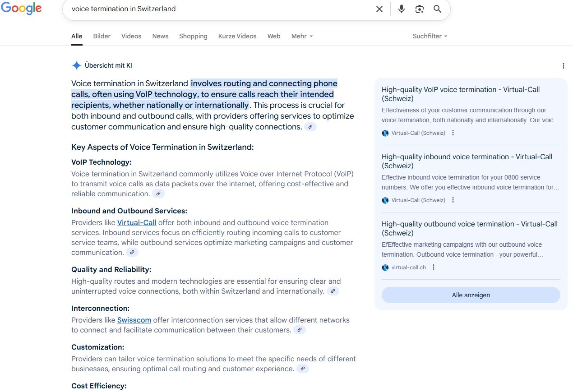Switch to the Bilder tab
This screenshot has height=392, width=573.
102,36
